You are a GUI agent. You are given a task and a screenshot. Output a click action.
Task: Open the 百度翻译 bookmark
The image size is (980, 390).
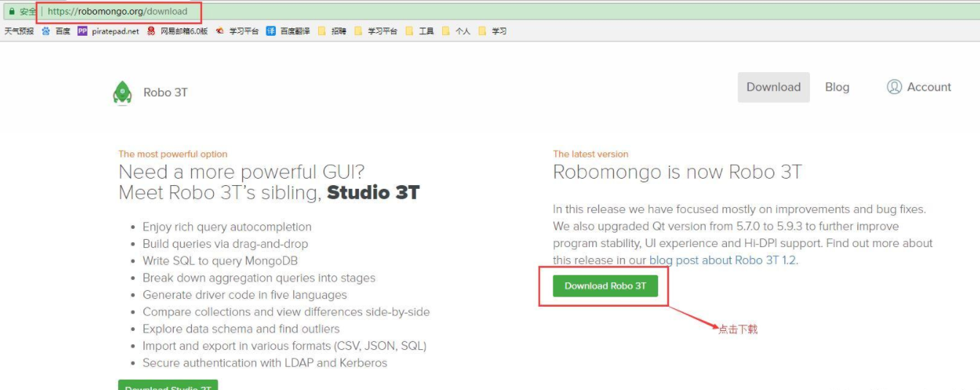288,31
